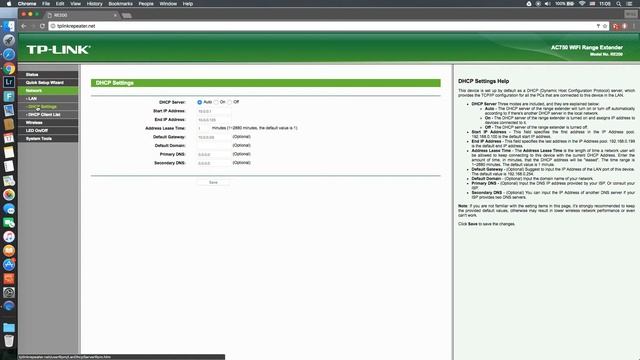This screenshot has height=360, width=640.
Task: Click the Address Lease Time field
Action: click(203, 128)
